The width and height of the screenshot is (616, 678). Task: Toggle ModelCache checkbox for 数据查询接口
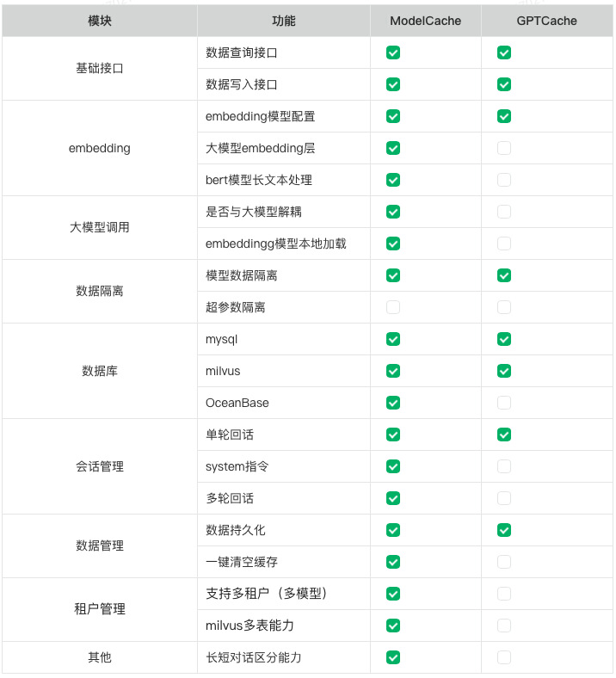pos(393,52)
